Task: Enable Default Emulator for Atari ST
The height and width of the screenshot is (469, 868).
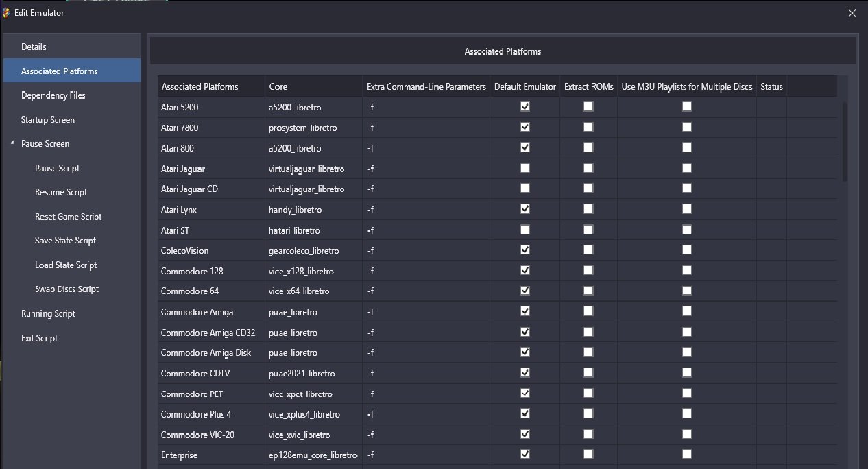Action: [x=525, y=229]
